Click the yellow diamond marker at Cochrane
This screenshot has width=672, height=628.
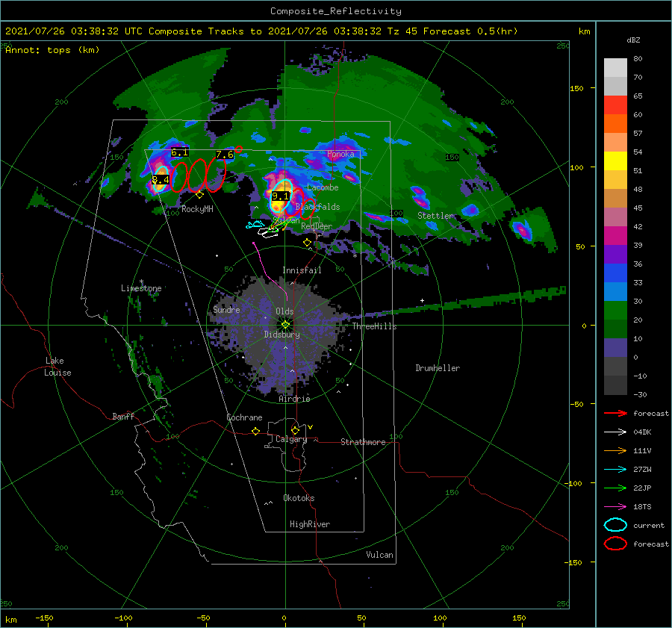point(256,431)
